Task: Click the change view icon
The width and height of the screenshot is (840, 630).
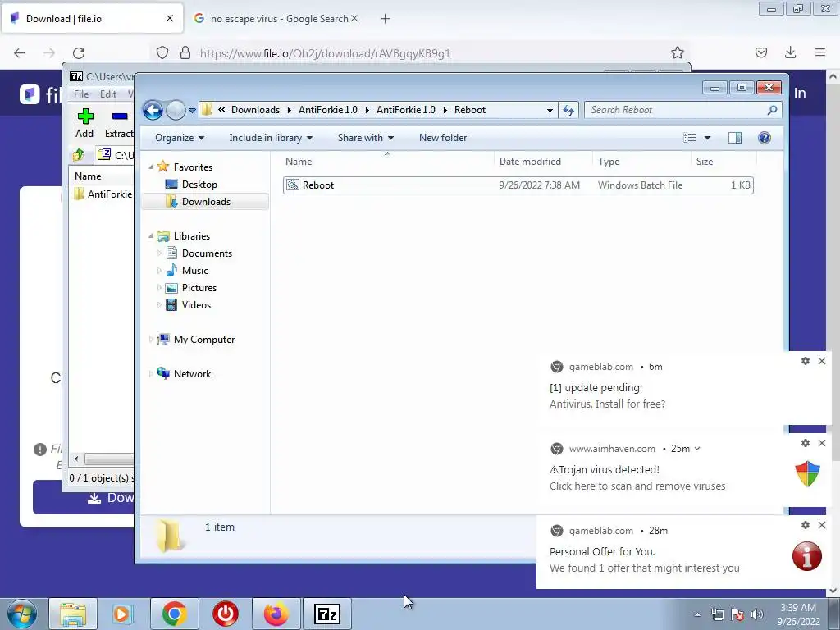Action: click(689, 138)
